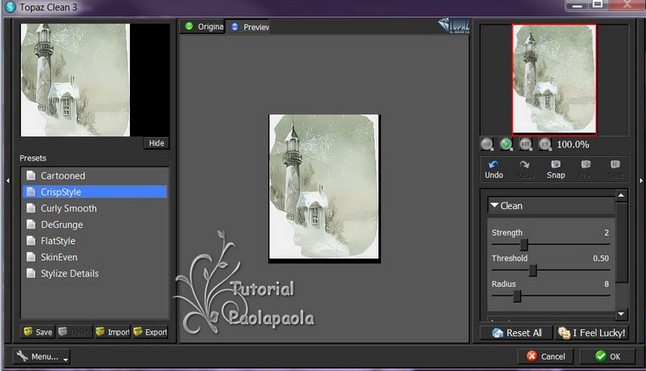Click the green zoom-in icon

pos(506,144)
